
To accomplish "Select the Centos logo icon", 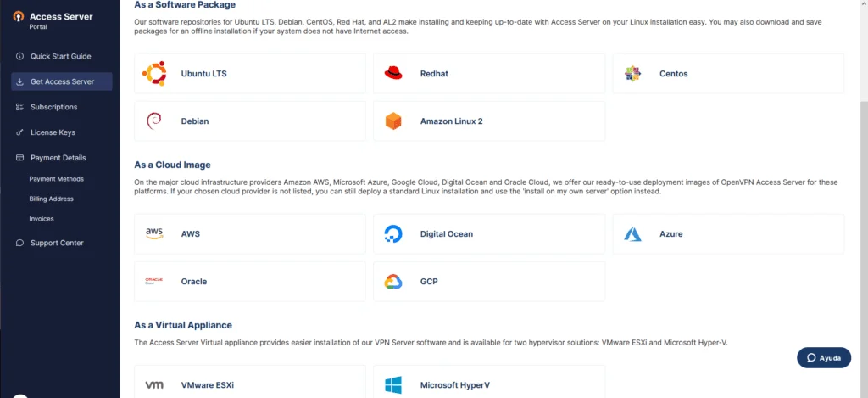I will click(632, 73).
